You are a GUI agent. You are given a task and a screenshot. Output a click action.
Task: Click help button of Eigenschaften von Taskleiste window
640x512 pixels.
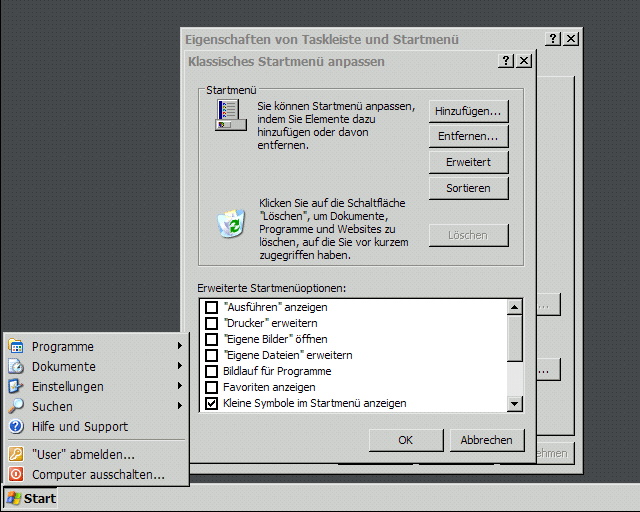(553, 39)
